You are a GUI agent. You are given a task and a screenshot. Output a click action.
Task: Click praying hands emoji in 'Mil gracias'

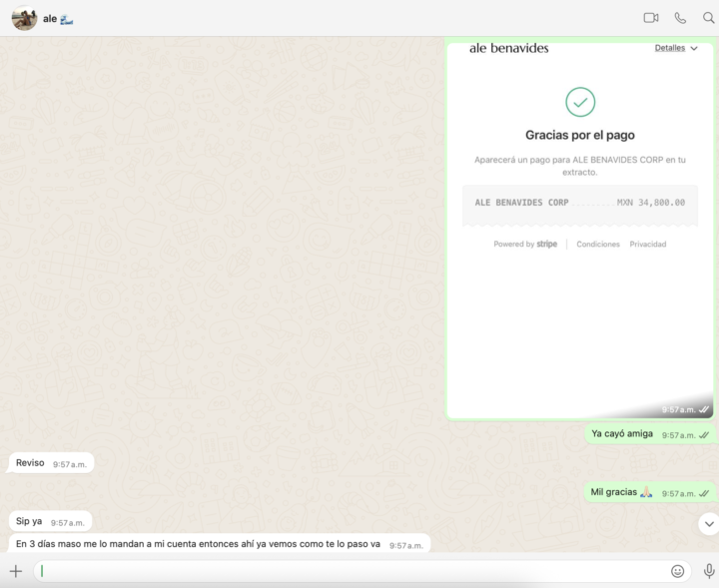tap(646, 492)
